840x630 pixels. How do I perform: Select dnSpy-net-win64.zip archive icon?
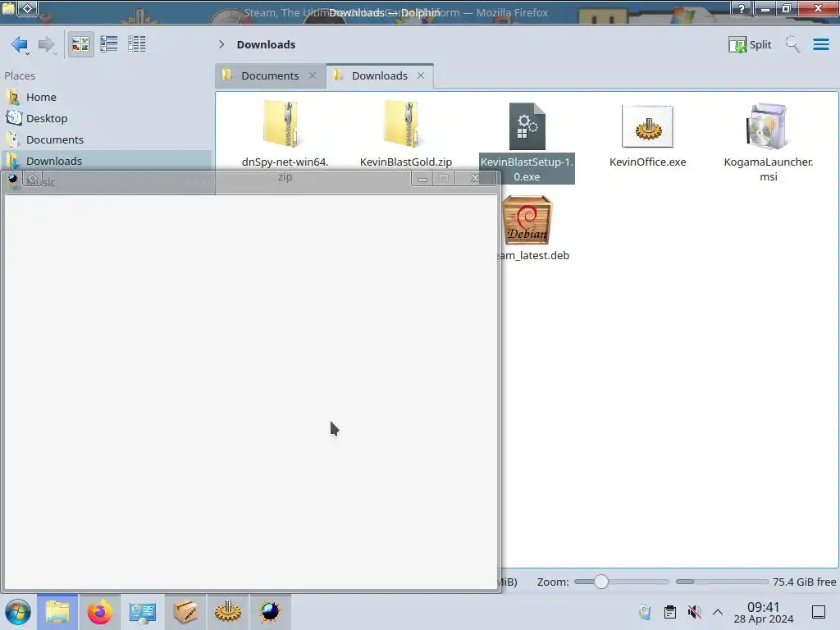point(285,125)
